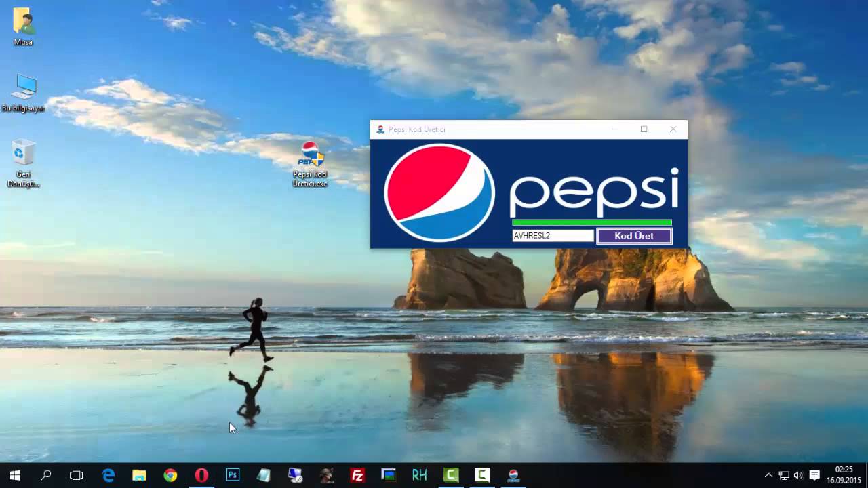868x488 pixels.
Task: Switch to the Pepsi app taskbar icon
Action: pos(513,475)
